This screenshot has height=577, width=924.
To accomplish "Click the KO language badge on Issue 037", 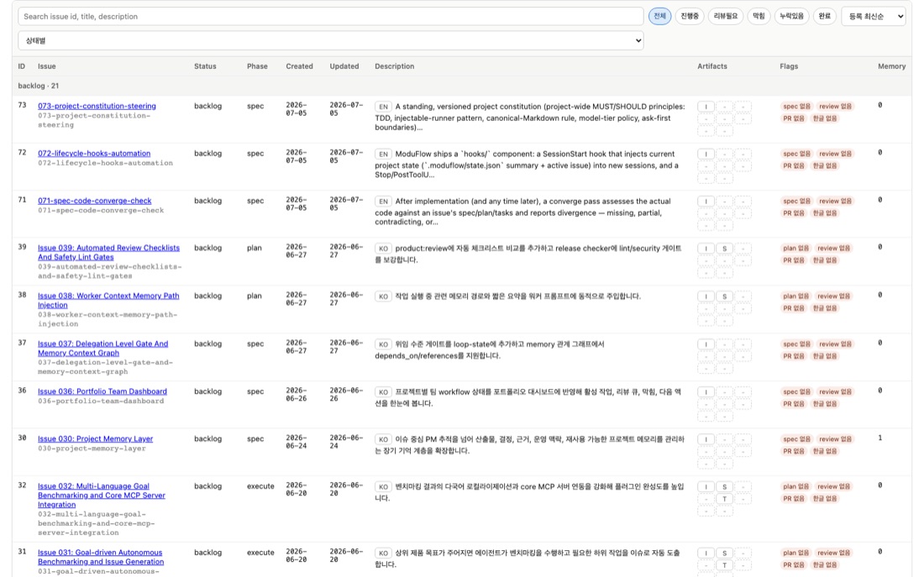I will point(383,344).
